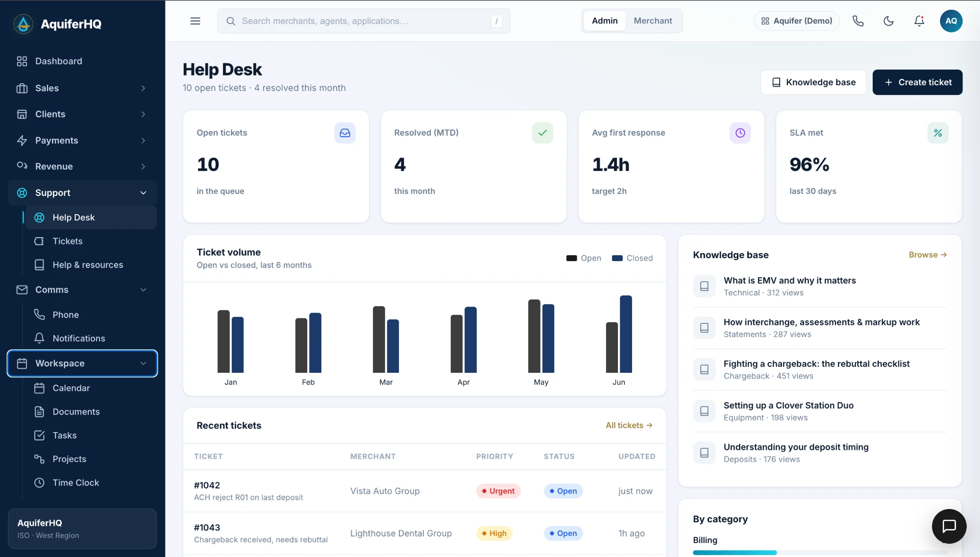Screen dimensions: 980x557
Task: Click Create ticket button
Action: (x=917, y=82)
